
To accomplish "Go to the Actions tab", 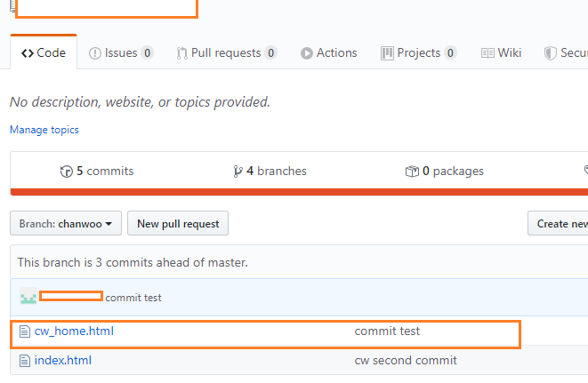I will pyautogui.click(x=328, y=52).
